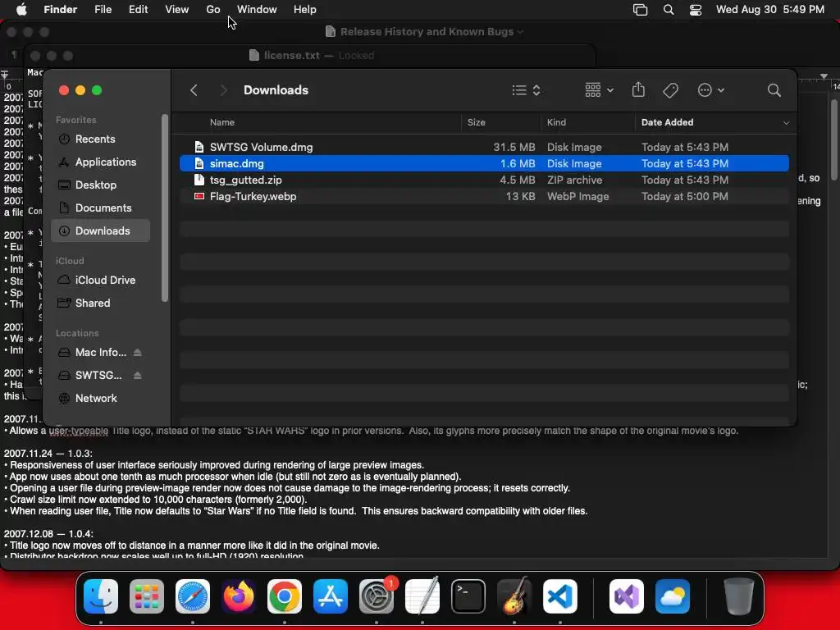The width and height of the screenshot is (840, 630).
Task: Open App Store from the Dock
Action: tap(331, 596)
